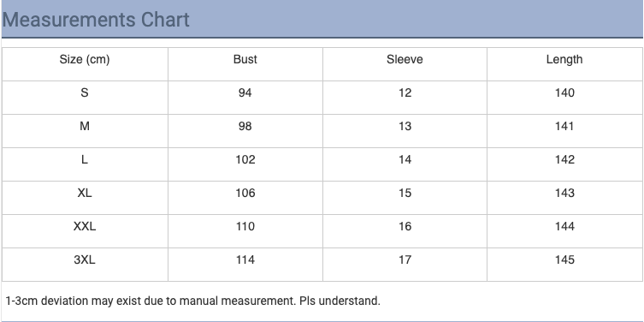
Task: Click the L size row label
Action: 85,159
